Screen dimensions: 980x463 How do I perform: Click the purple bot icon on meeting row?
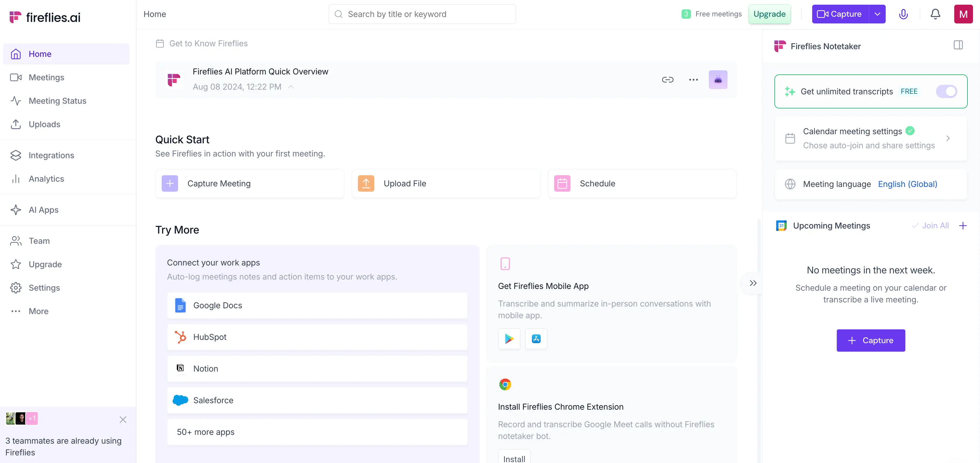pos(718,80)
